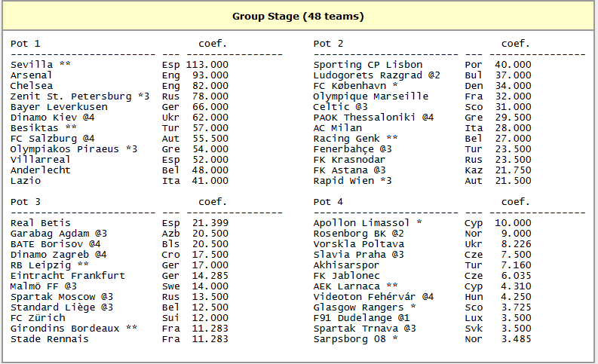Click team name 'PAOK Thessaloniki @4'
598x364 pixels.
pos(374,118)
